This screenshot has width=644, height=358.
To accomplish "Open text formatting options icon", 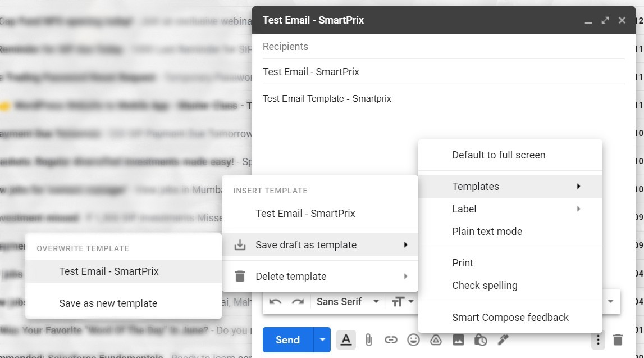I will click(346, 340).
